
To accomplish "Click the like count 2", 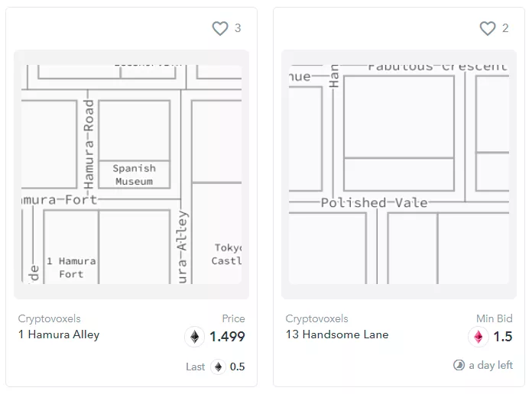I will 505,28.
